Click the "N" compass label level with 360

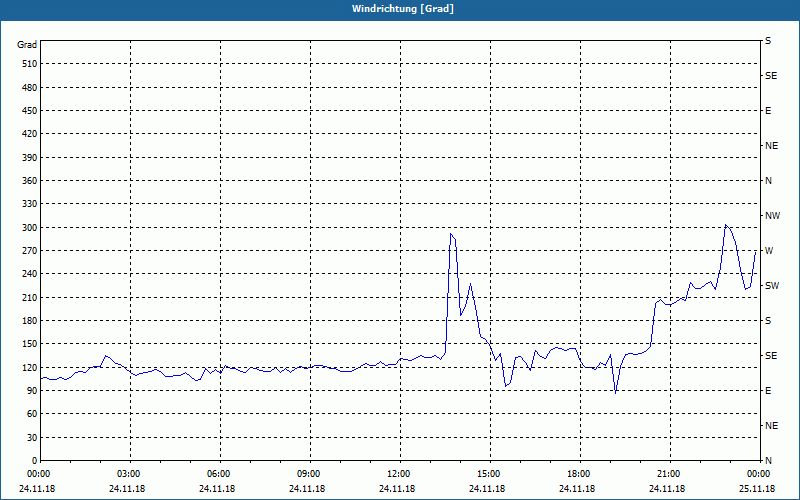pos(769,181)
